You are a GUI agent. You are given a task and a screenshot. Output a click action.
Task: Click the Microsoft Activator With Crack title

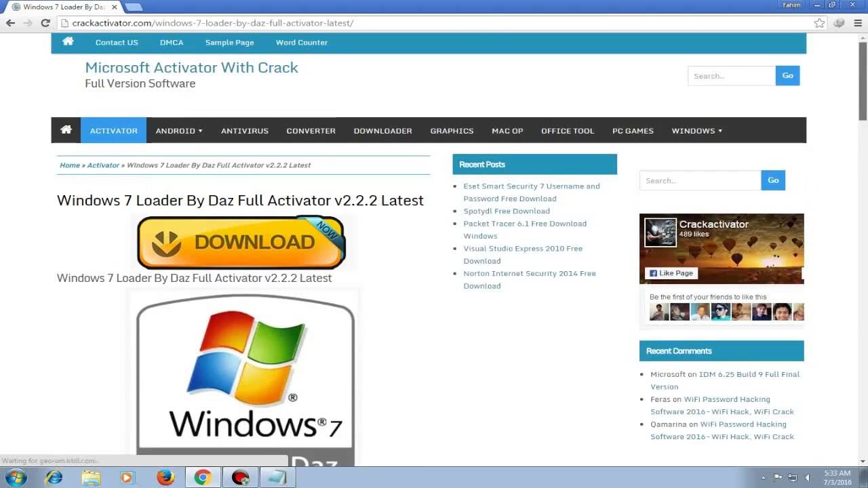coord(191,67)
